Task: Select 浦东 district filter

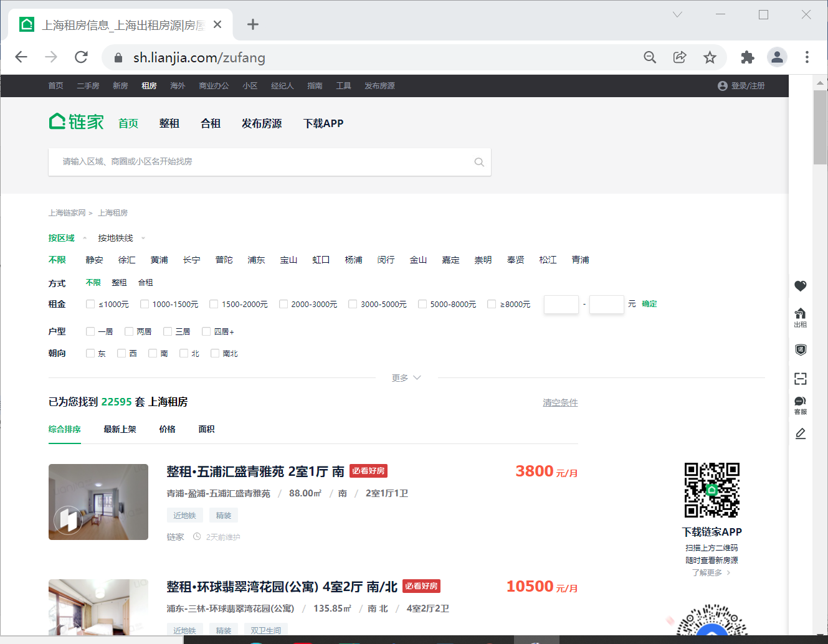Action: (x=256, y=260)
